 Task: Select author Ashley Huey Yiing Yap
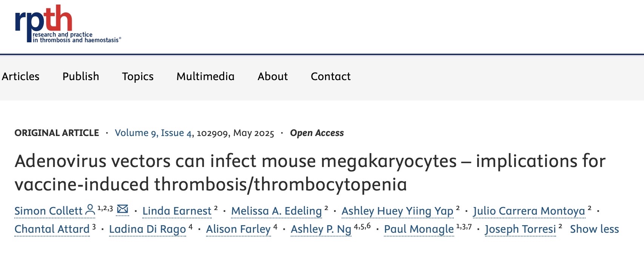coord(397,211)
